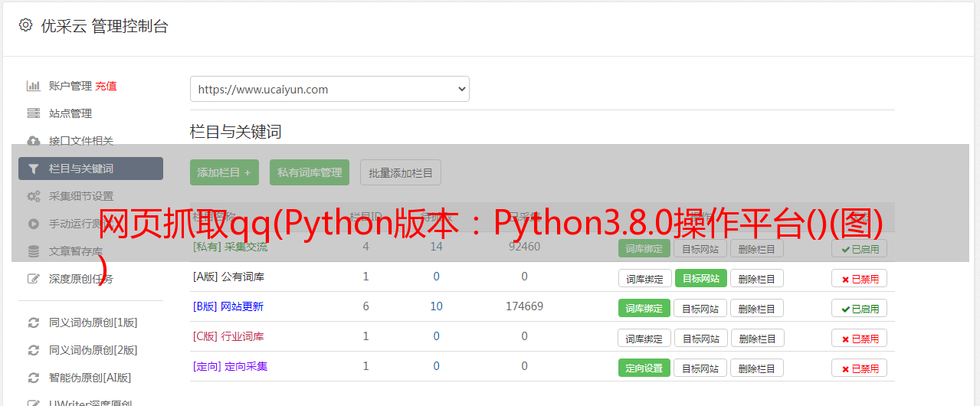Click pending count 14 in 采集交流 row

436,247
